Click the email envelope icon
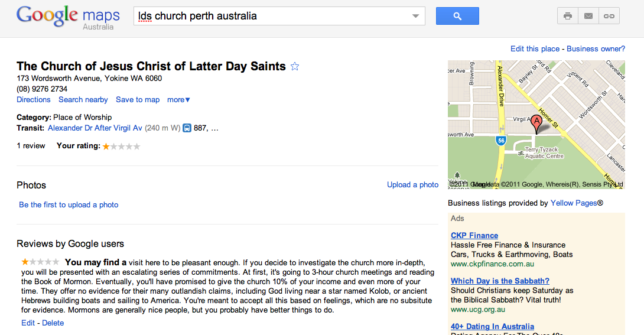 tap(588, 16)
